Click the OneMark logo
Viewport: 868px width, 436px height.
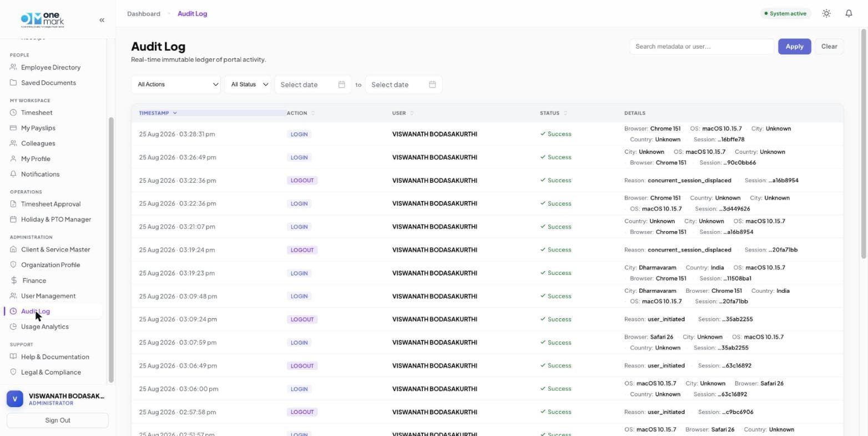[x=42, y=20]
